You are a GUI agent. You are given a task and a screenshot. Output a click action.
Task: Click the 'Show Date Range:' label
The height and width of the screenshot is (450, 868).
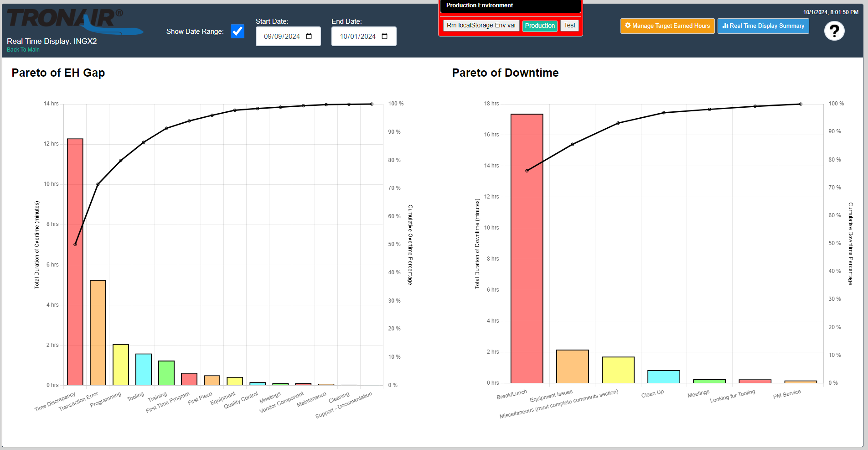[x=195, y=31]
